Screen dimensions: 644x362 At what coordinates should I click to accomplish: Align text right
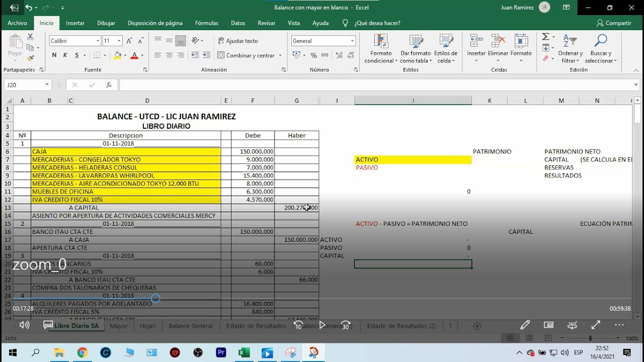(x=181, y=55)
